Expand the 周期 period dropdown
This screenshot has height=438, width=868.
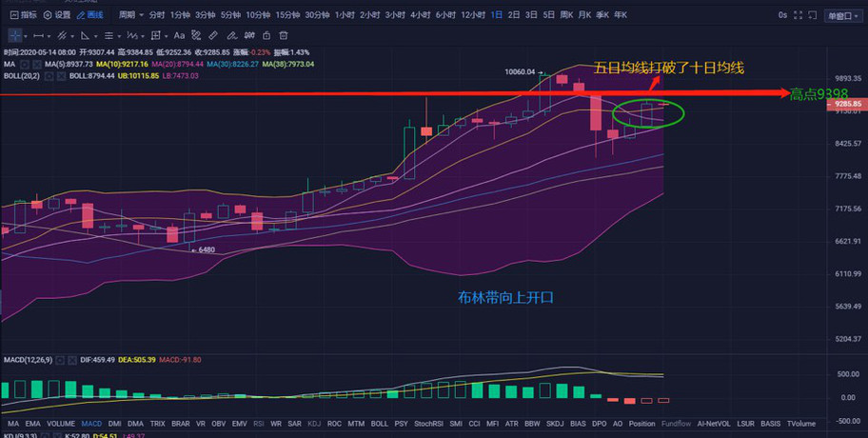coord(131,15)
